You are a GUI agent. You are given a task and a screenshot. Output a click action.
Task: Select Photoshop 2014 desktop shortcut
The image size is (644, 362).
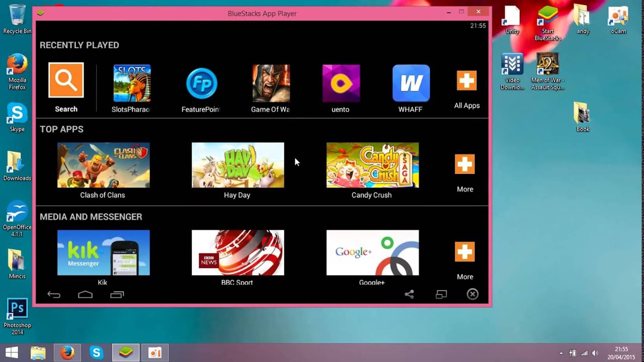tap(17, 317)
